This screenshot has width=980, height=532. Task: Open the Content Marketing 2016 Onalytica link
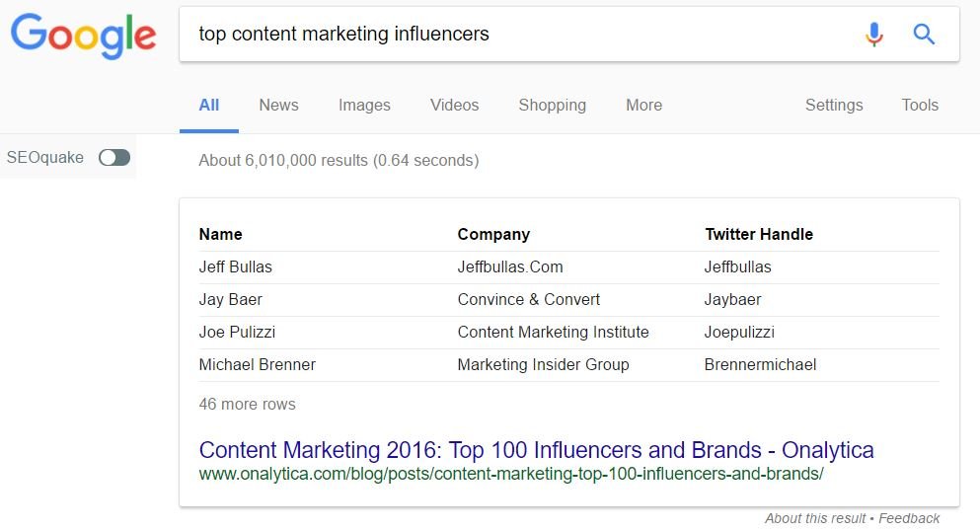coord(536,450)
